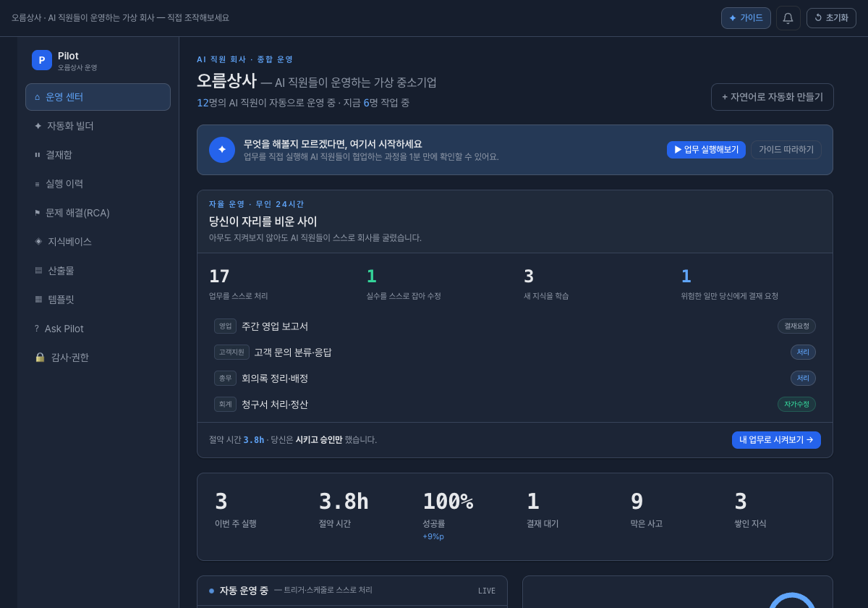Click the 가이드 button in top bar
The image size is (868, 608).
746,18
